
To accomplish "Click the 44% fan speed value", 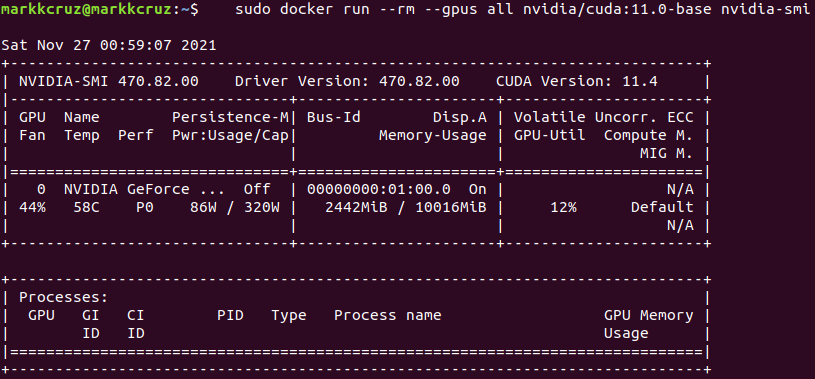I will click(33, 207).
